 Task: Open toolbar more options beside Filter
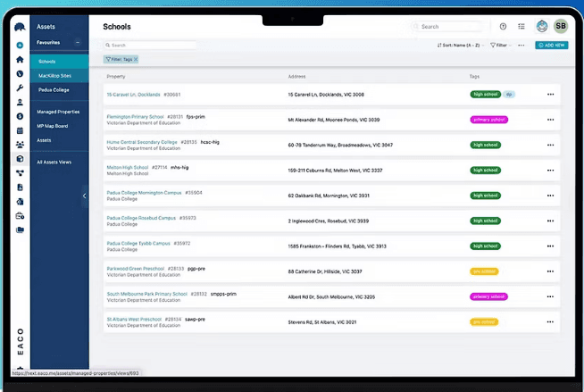coord(521,45)
